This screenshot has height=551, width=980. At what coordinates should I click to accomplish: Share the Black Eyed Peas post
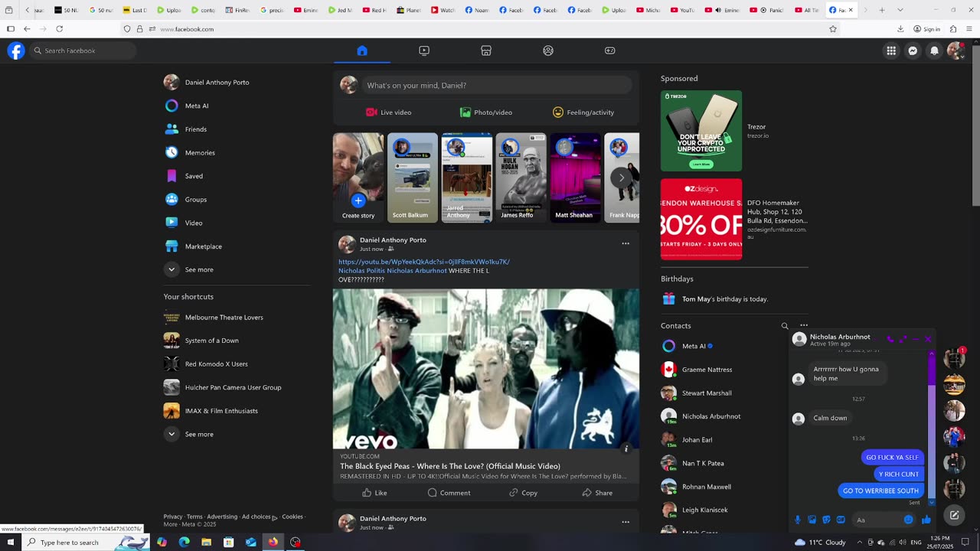[x=597, y=493]
